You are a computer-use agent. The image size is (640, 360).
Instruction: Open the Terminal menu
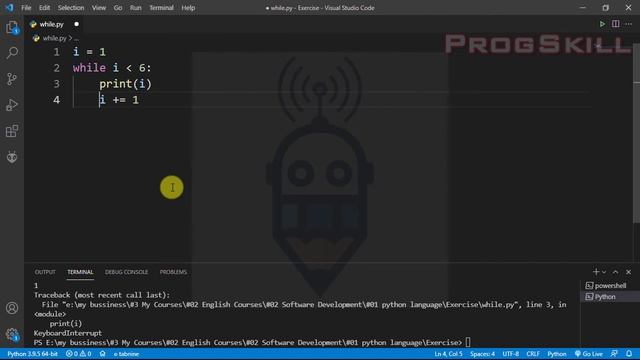(x=161, y=8)
